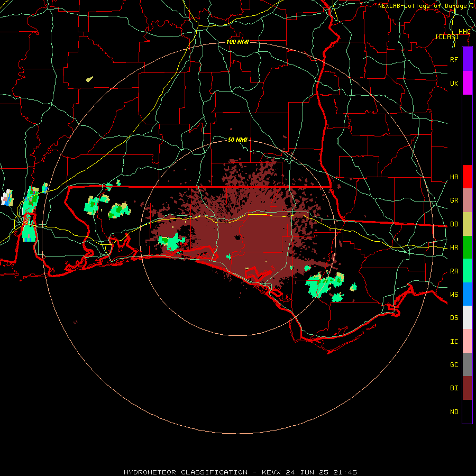Click the DS legend label
The height and width of the screenshot is (476, 476).
point(454,318)
